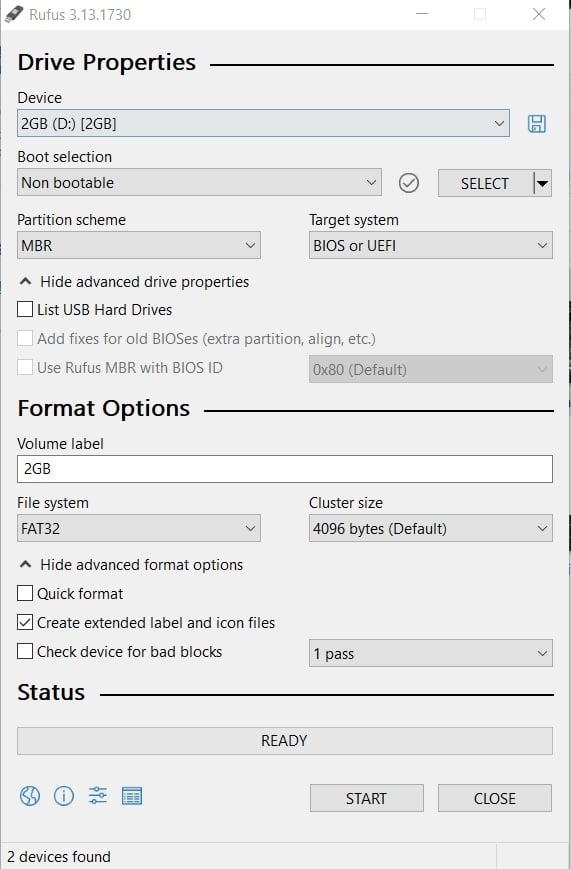Open the SELECT button arrow menu

click(543, 183)
